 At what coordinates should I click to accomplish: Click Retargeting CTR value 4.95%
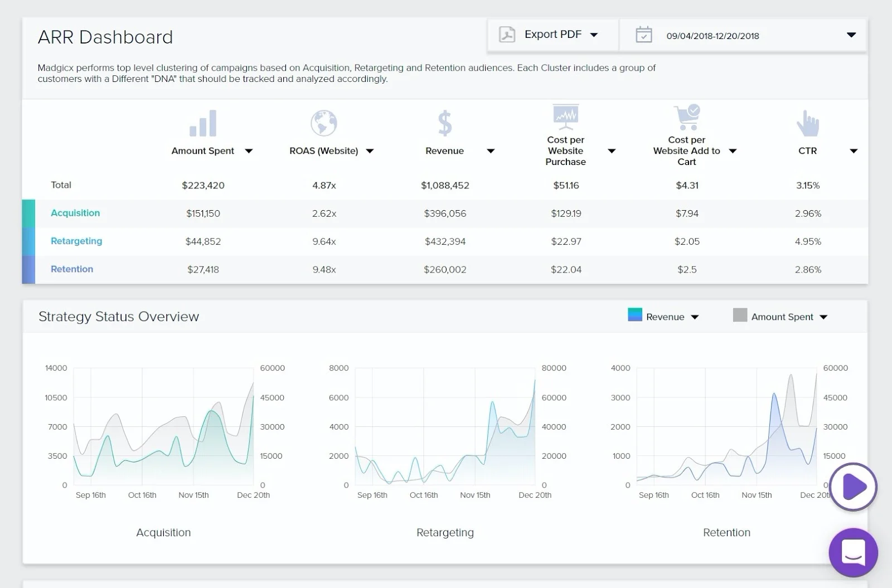click(808, 241)
